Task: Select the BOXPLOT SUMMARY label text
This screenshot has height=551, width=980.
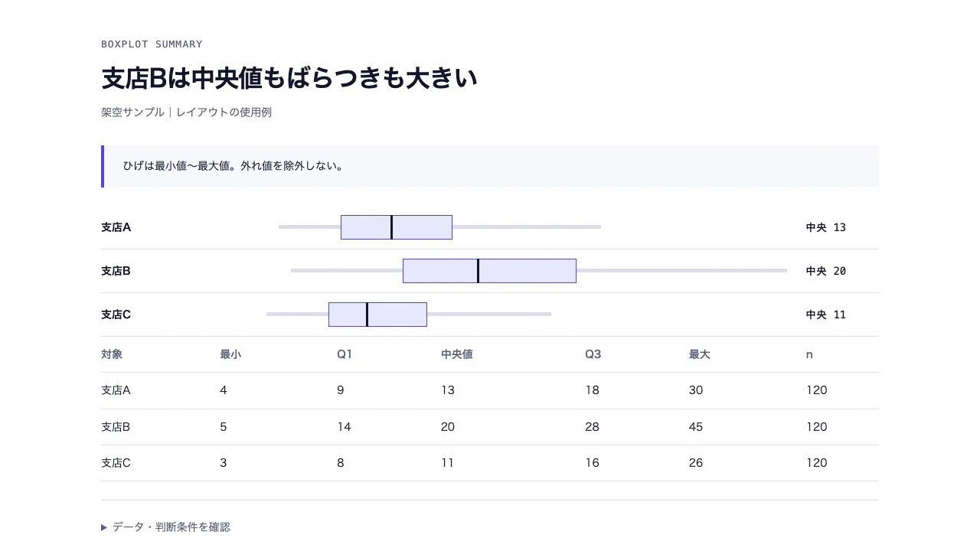Action: click(x=152, y=44)
